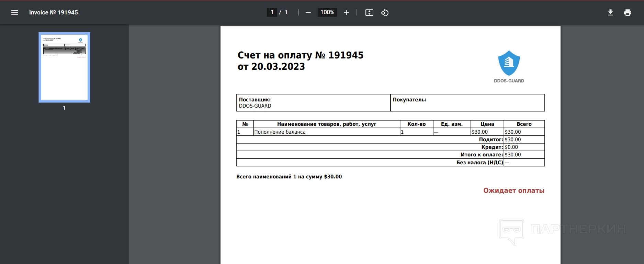Click the "Счет на оплату № 191945" heading
Viewport: 644px width, 264px height.
click(x=300, y=55)
